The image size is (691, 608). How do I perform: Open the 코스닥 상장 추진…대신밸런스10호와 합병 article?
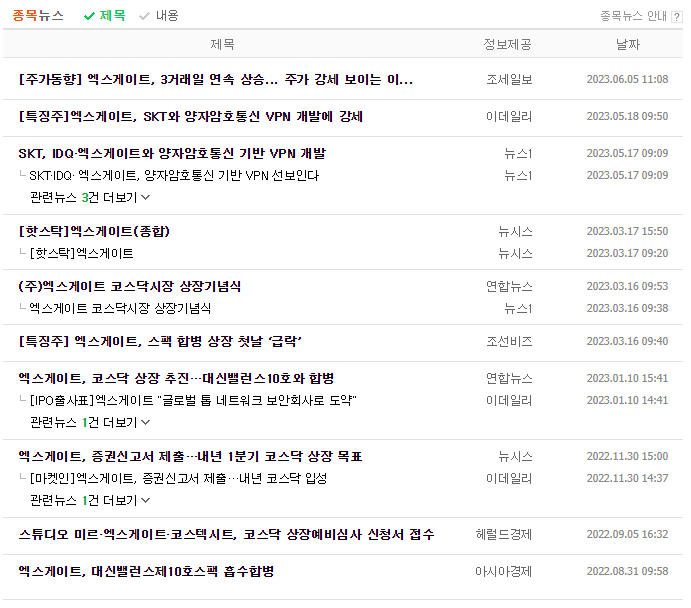pyautogui.click(x=176, y=378)
